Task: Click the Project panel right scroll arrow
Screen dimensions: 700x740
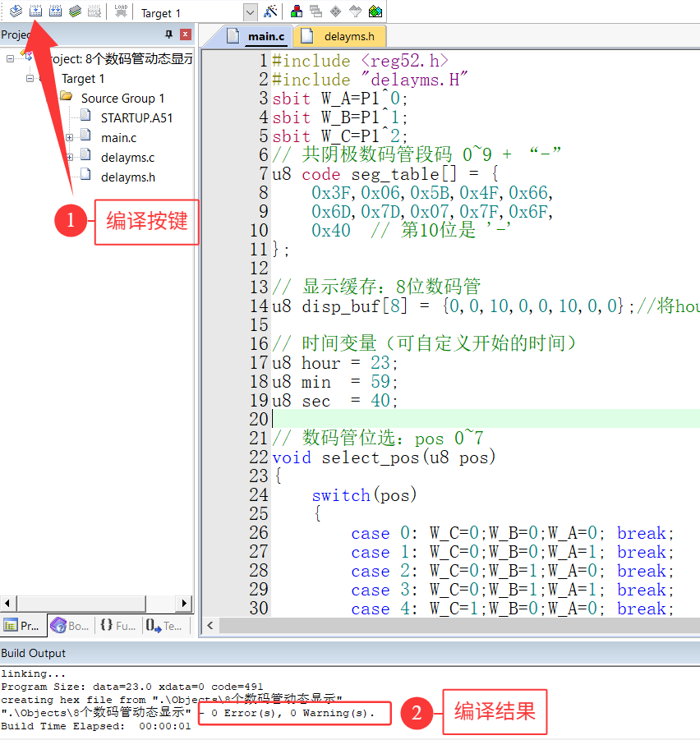Action: point(185,603)
